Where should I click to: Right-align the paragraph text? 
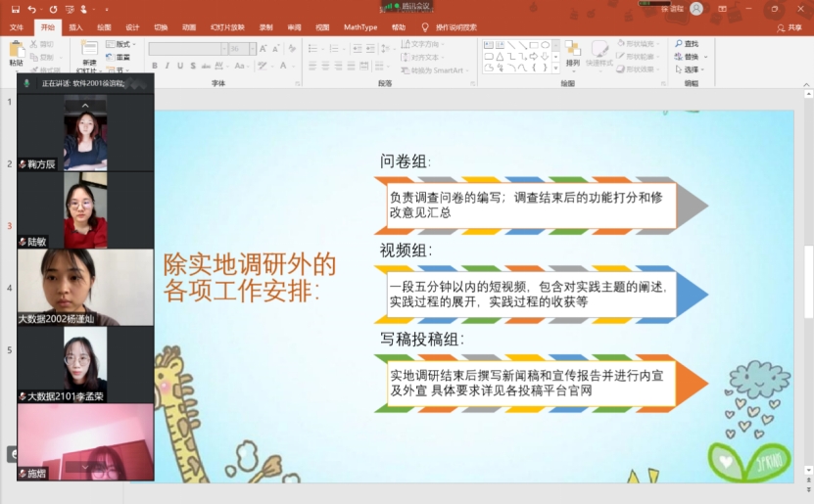[339, 66]
